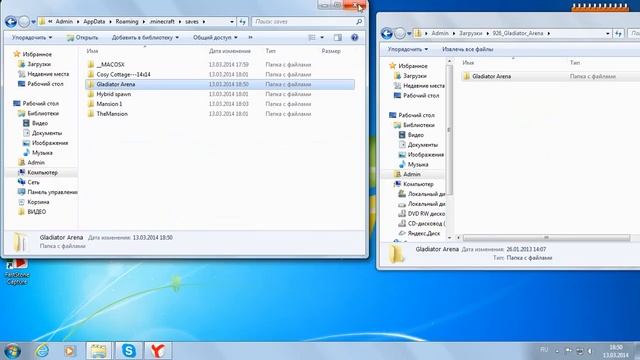
Task: Open Общий доступ dropdown
Action: click(215, 38)
